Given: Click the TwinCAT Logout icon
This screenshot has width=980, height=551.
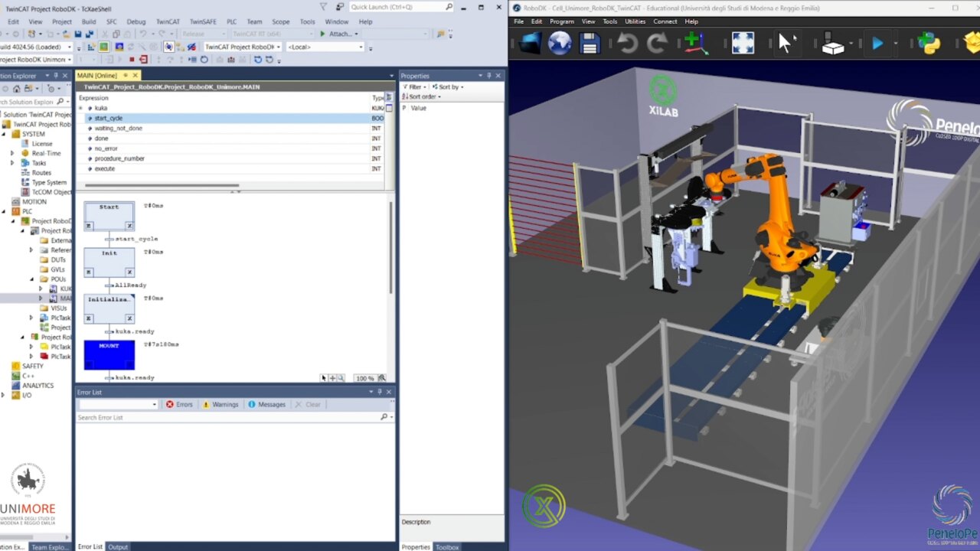Looking at the screenshot, I should [x=143, y=60].
